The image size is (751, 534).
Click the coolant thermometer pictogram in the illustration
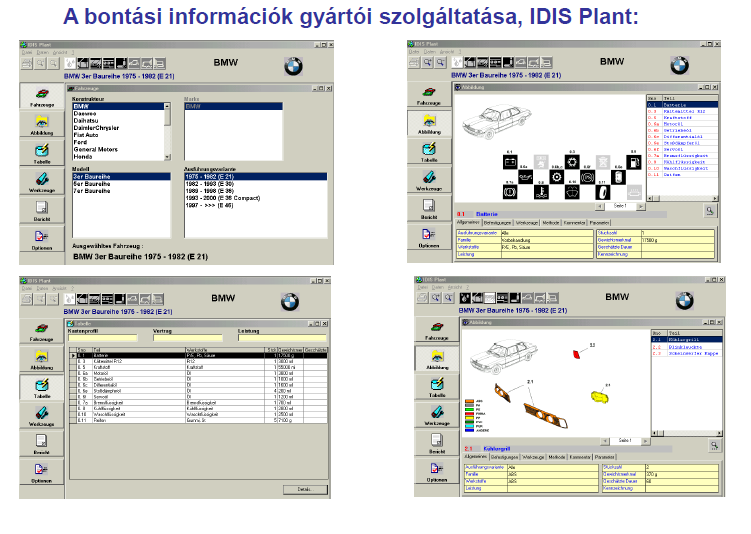tap(541, 193)
